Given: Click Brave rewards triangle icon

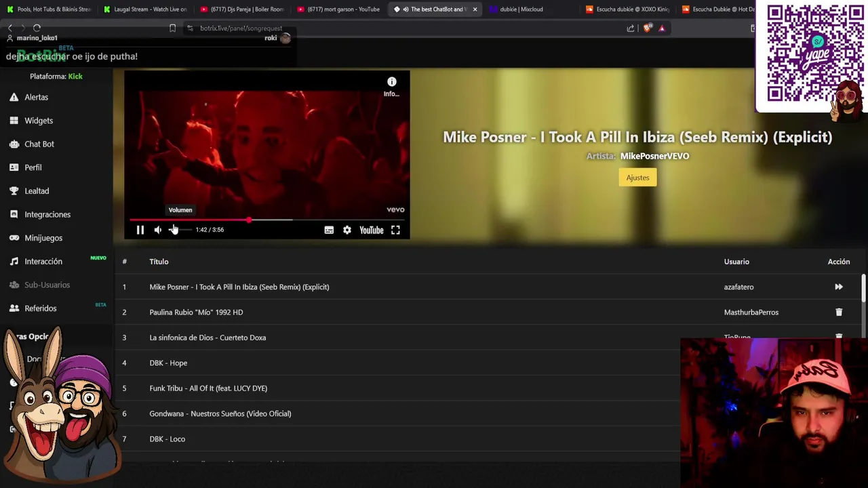Looking at the screenshot, I should point(662,28).
